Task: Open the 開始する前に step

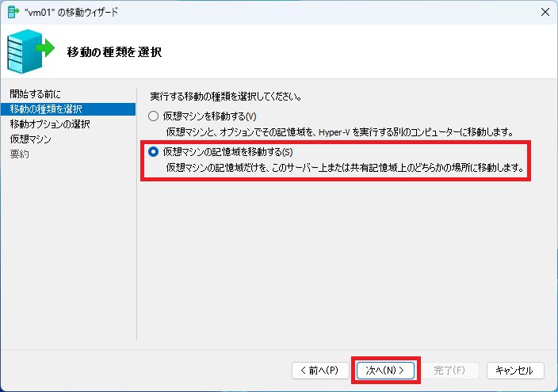Action: click(35, 94)
